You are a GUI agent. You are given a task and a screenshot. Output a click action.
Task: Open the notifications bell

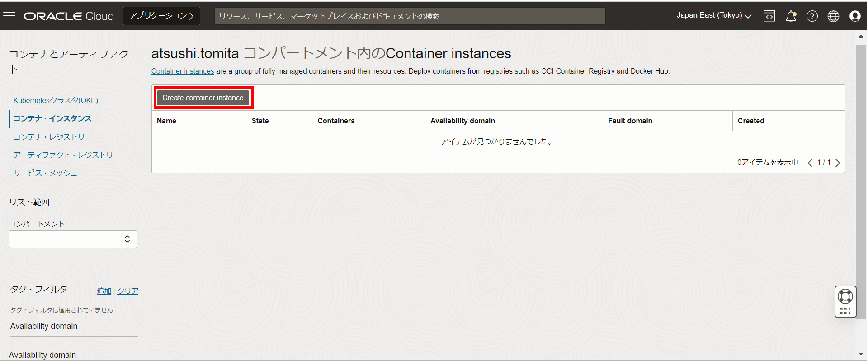(791, 16)
